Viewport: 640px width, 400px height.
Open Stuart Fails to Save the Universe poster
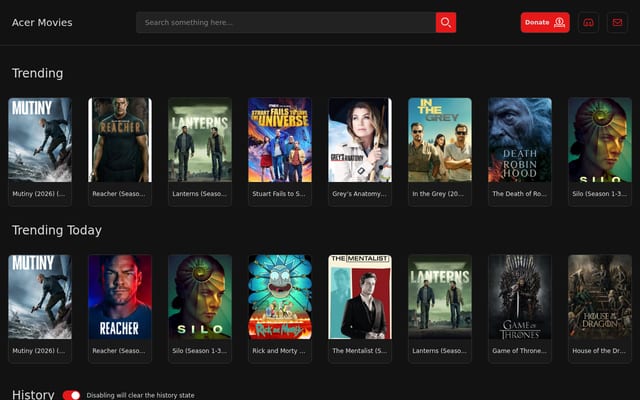pos(280,140)
